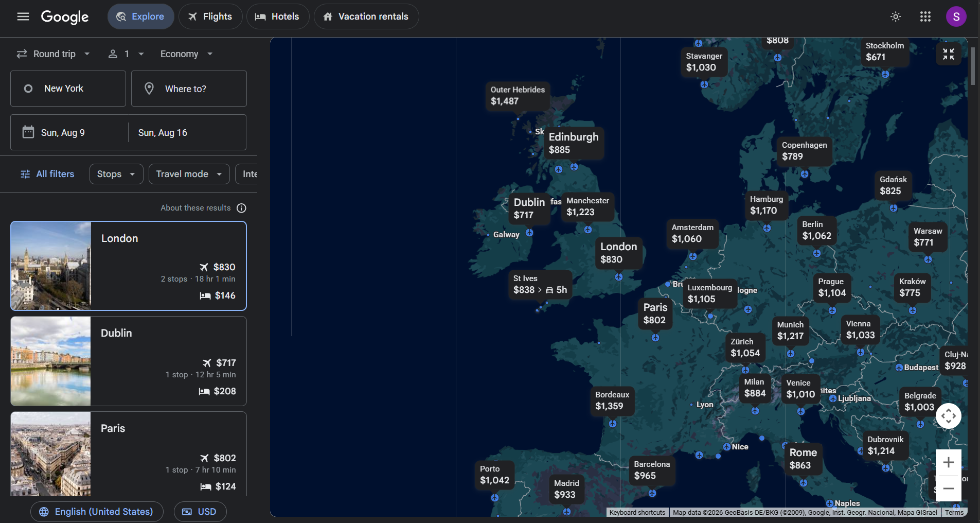
Task: Select Warsaw $771 map label
Action: [928, 237]
